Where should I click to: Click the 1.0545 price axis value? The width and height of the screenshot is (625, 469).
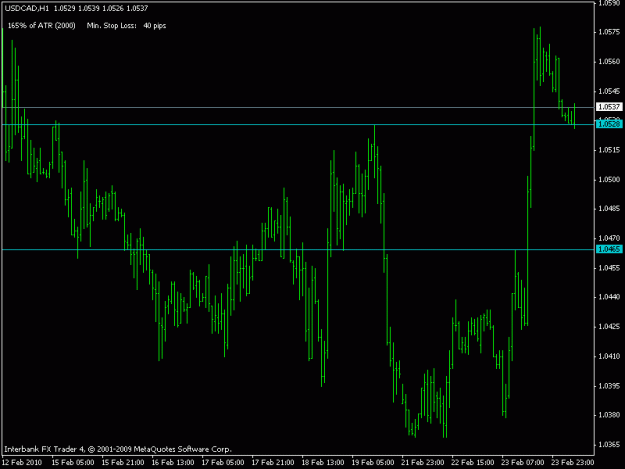(609, 91)
